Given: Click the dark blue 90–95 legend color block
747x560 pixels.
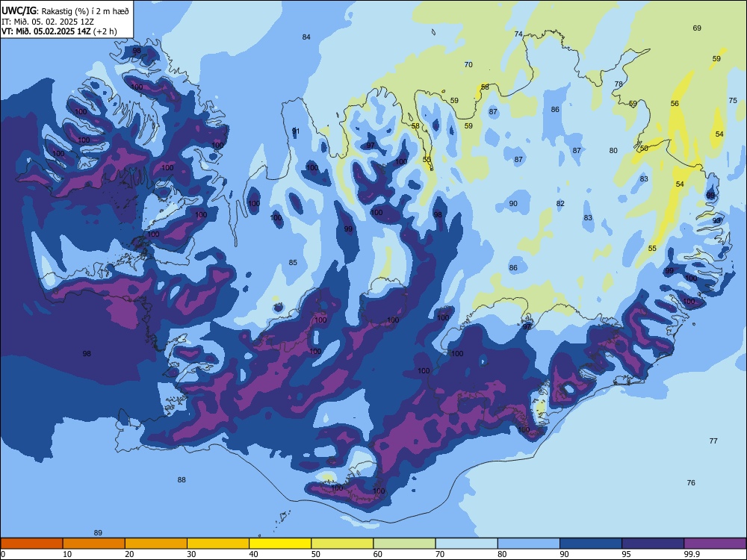Looking at the screenshot, I should [591, 544].
